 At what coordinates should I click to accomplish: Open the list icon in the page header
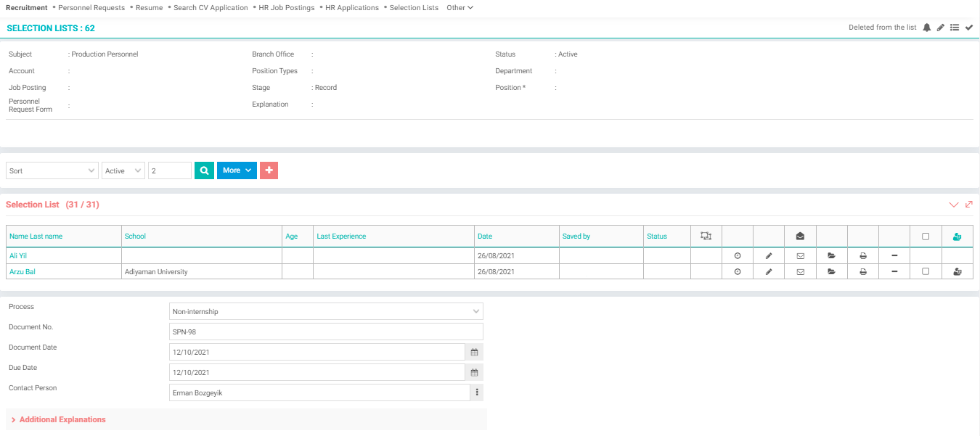coord(955,28)
